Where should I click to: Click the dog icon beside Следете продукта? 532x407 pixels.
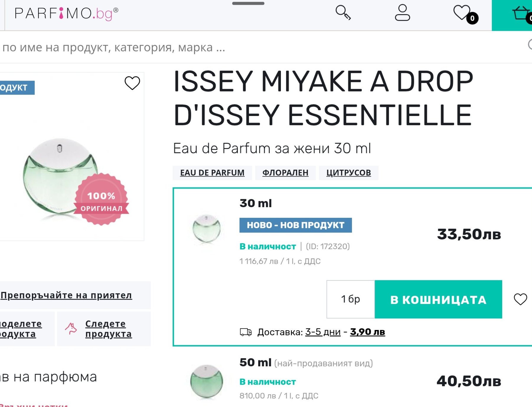click(71, 328)
